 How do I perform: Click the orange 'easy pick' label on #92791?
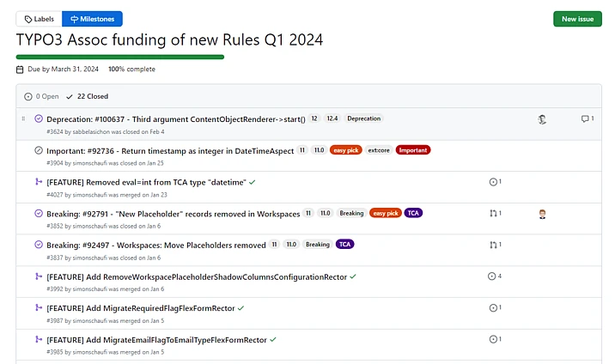[x=385, y=213]
